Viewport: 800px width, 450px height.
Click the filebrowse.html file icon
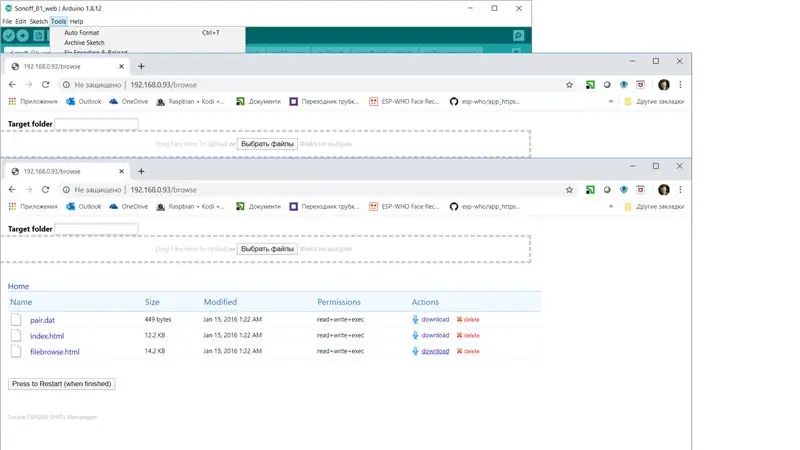(x=16, y=352)
